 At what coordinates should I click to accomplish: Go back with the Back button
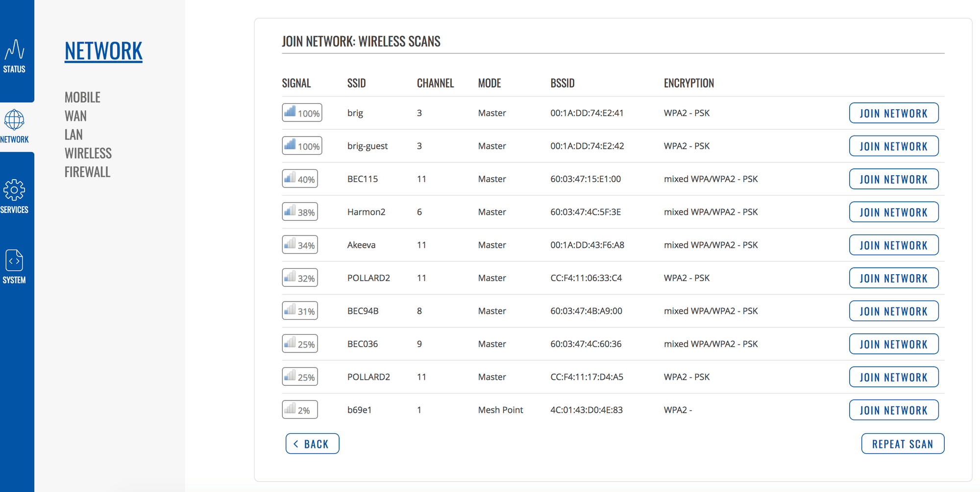[312, 444]
